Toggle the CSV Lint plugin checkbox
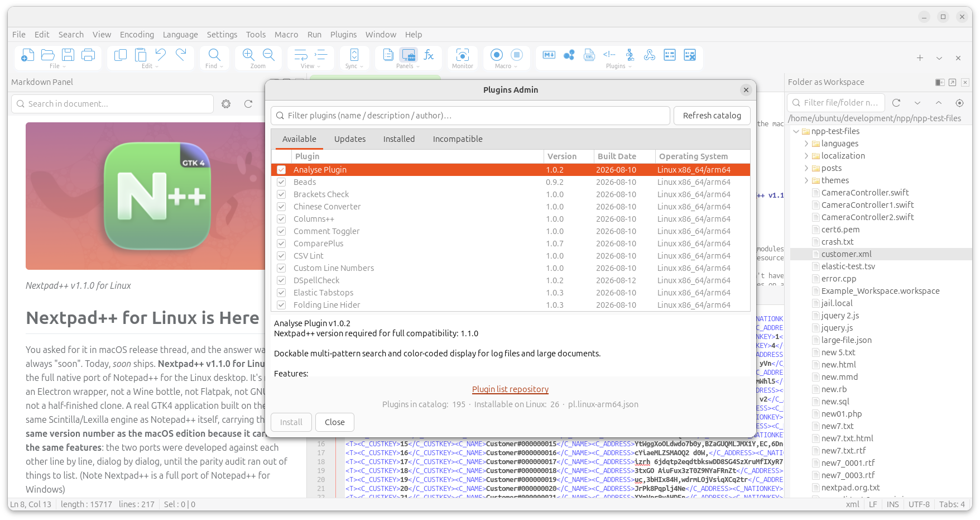This screenshot has height=520, width=980. click(x=281, y=256)
